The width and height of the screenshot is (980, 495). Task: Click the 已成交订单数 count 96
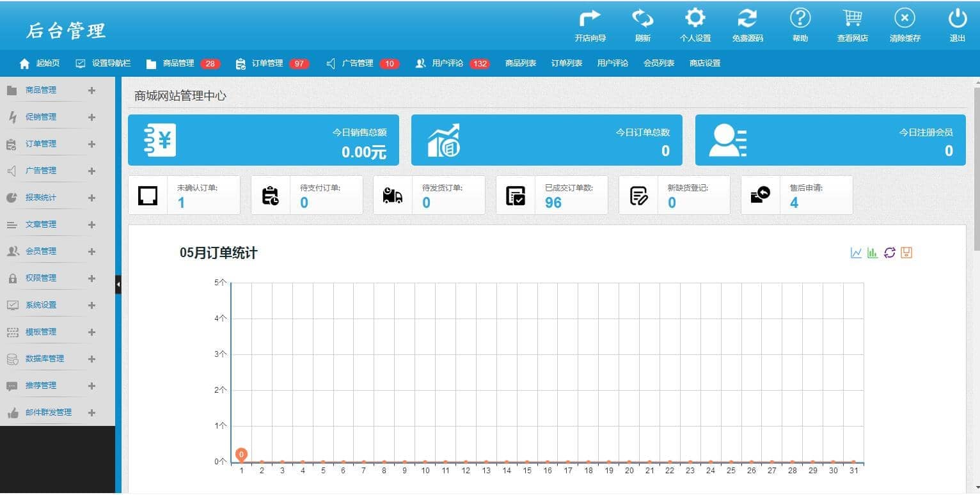coord(553,203)
